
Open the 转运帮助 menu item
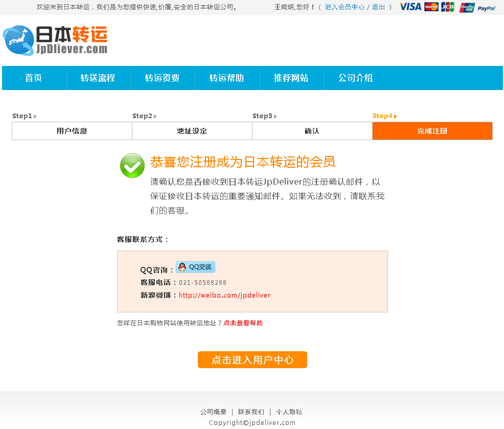click(x=227, y=78)
